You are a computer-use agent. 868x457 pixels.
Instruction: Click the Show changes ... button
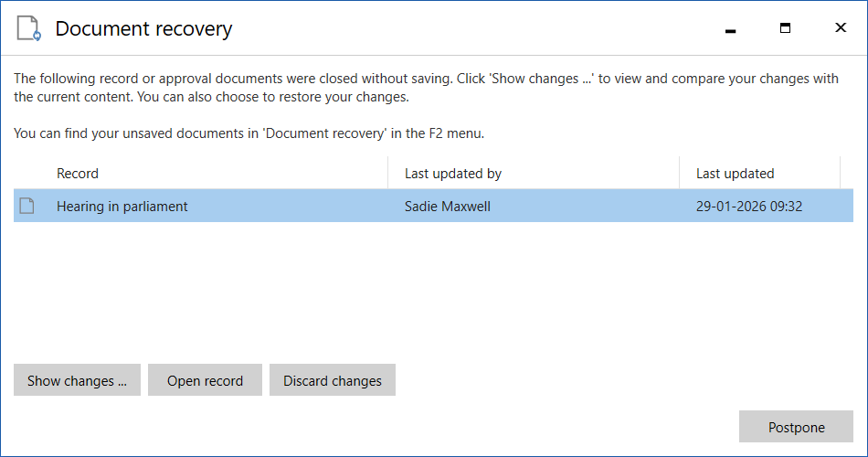77,380
